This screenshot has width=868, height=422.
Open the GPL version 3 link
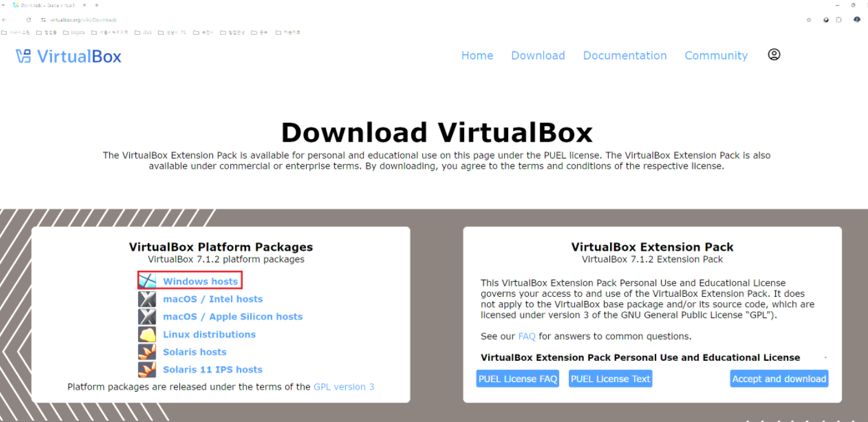pyautogui.click(x=343, y=386)
